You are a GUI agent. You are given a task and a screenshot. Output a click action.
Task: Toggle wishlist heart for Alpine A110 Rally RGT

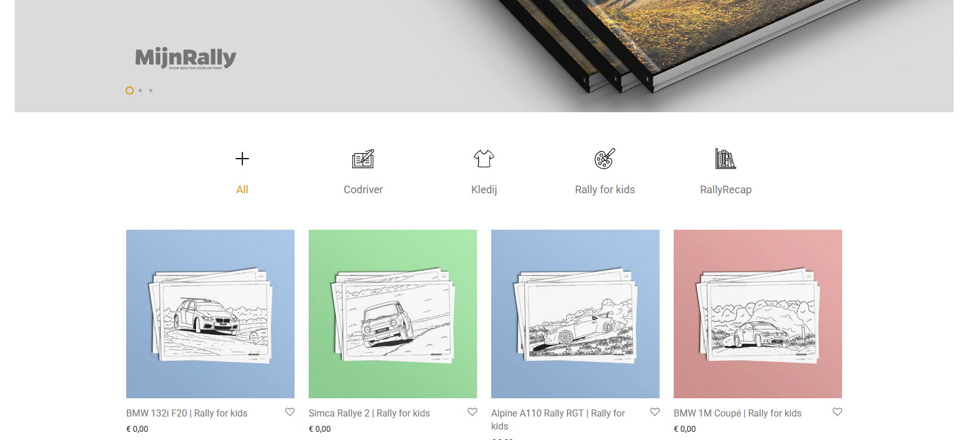[655, 412]
